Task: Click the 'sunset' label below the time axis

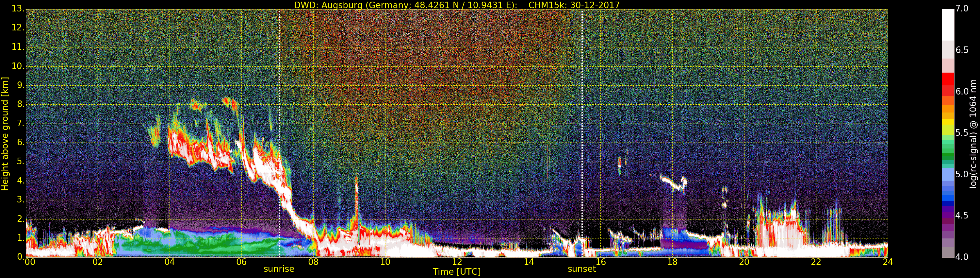Action: [x=582, y=269]
